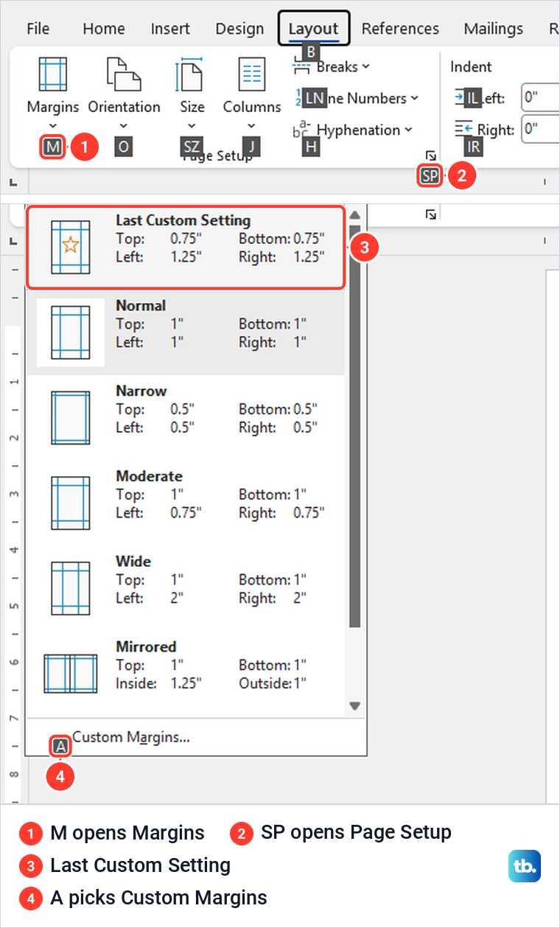The width and height of the screenshot is (560, 928).
Task: Expand the Margins dropdown chevron
Action: [52, 125]
